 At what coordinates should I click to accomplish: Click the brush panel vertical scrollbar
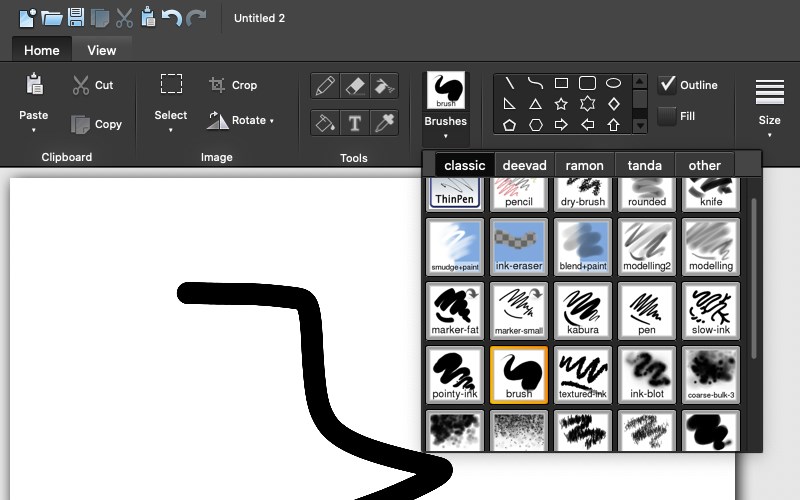754,278
